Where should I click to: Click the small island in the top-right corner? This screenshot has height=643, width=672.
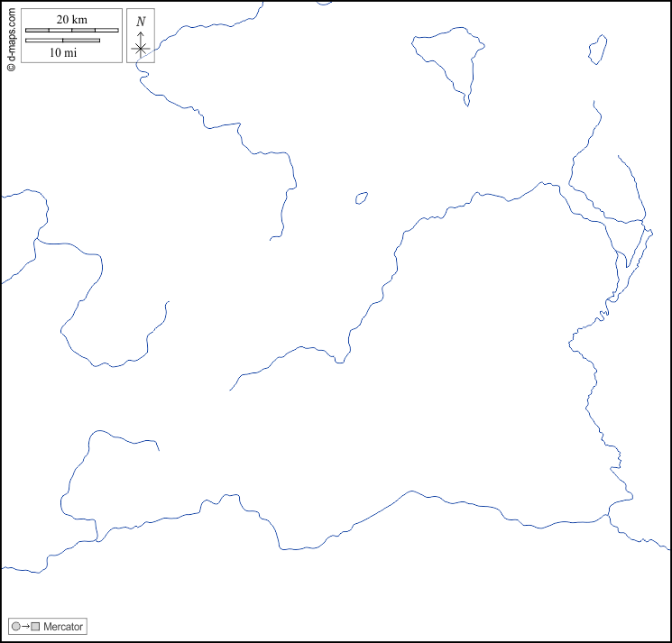pyautogui.click(x=597, y=49)
